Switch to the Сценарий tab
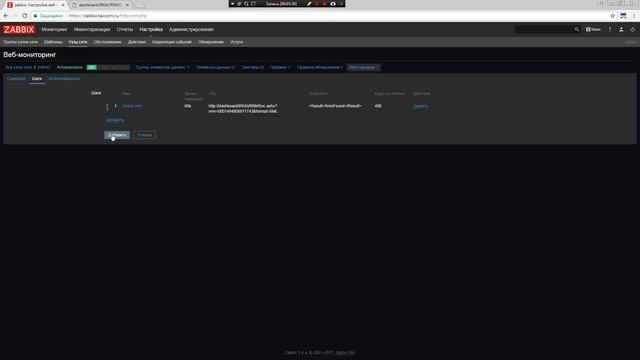Image resolution: width=640 pixels, height=360 pixels. click(x=16, y=78)
